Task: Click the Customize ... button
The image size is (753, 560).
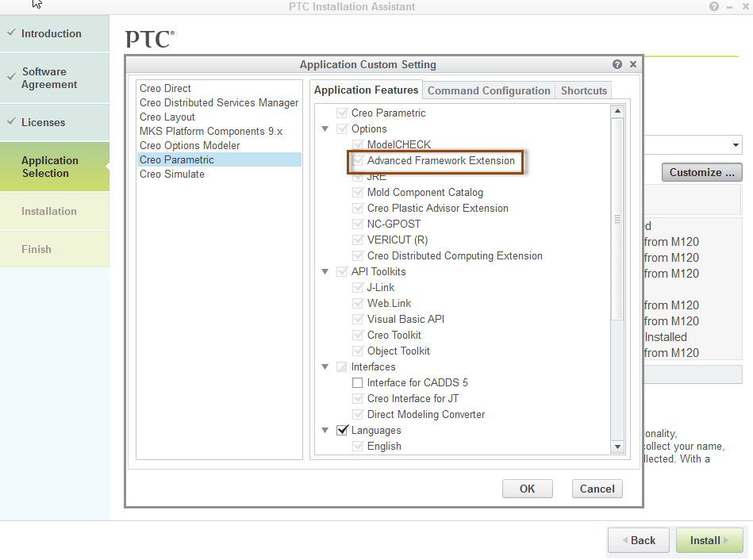Action: [x=701, y=172]
